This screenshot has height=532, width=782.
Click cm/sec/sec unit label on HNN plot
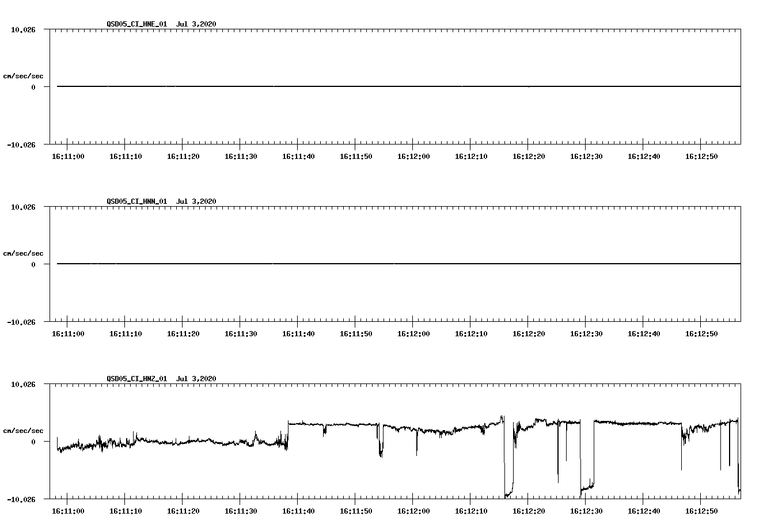click(23, 253)
